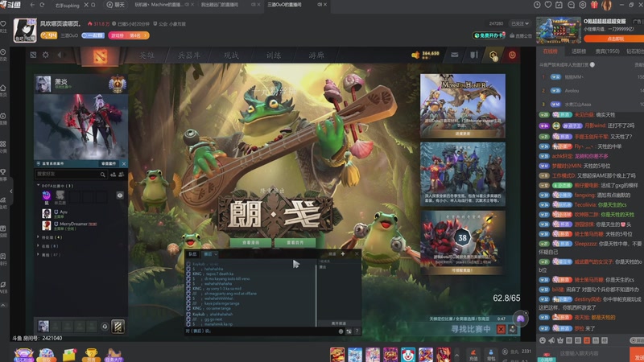Click the orange ad button 点击领取
Screen dimensions: 644x362
(x=615, y=39)
